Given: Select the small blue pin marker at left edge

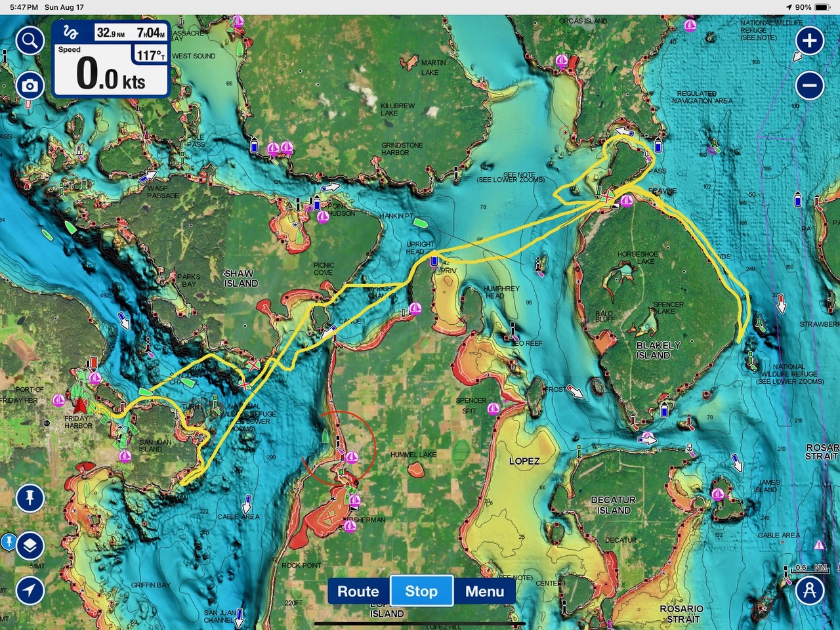Looking at the screenshot, I should (x=8, y=541).
